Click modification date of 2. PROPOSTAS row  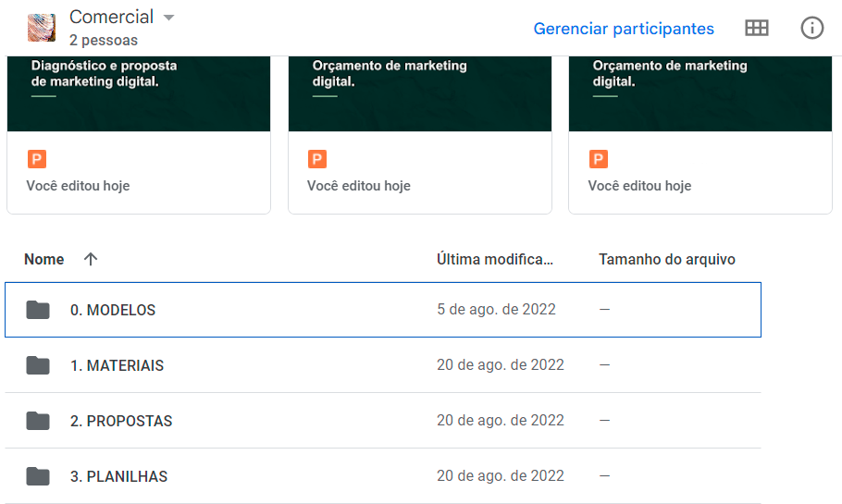click(501, 420)
